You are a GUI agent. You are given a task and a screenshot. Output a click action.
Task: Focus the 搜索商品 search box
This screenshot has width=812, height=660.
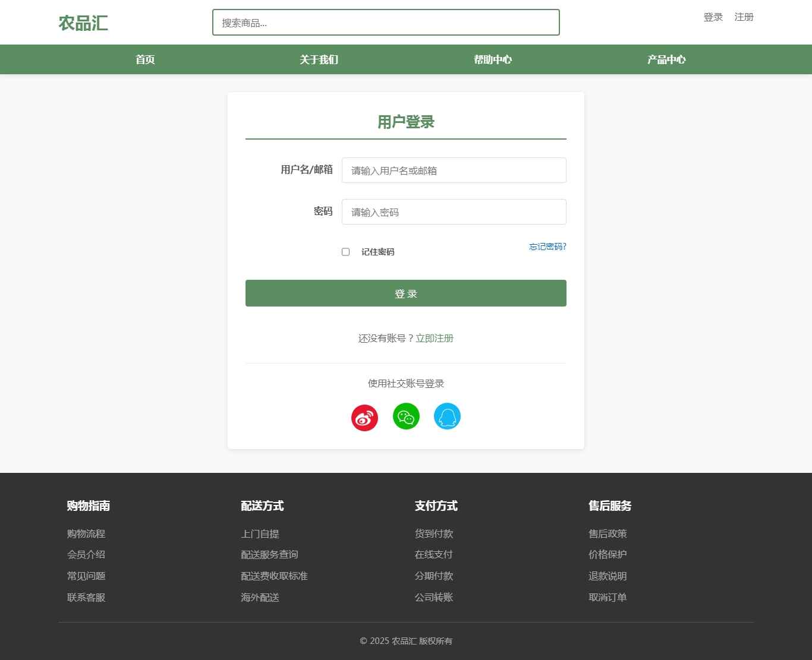[x=386, y=23]
